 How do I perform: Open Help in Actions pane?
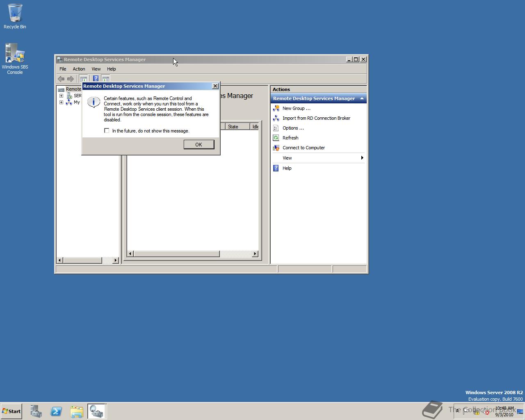(287, 168)
